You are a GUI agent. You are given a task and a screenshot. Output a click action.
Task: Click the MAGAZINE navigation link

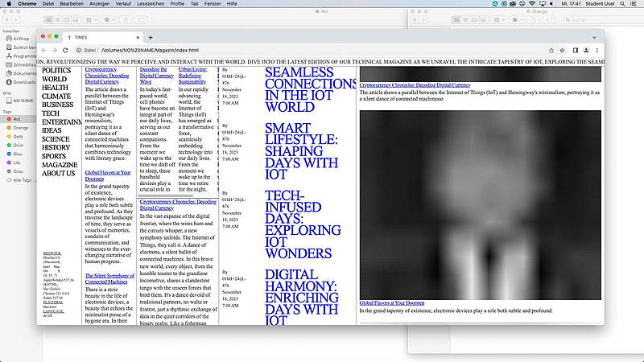coord(60,165)
